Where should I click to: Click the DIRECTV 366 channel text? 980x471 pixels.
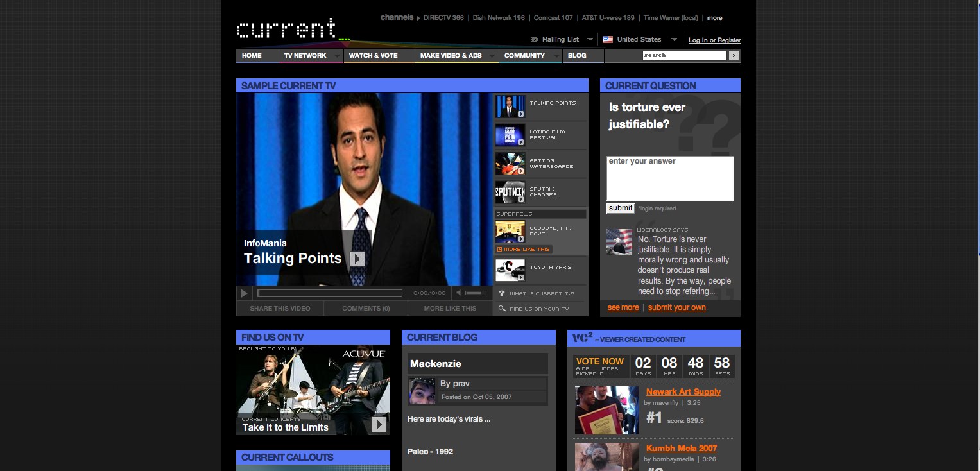(443, 18)
